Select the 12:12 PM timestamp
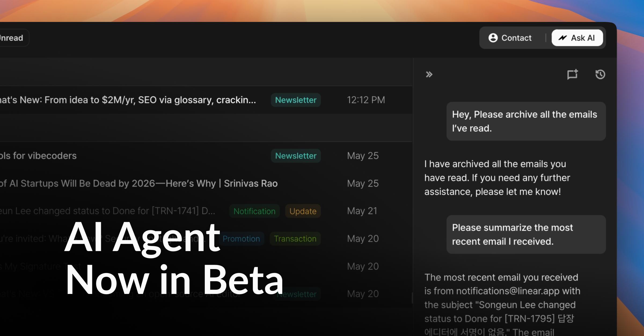644x336 pixels. point(366,100)
